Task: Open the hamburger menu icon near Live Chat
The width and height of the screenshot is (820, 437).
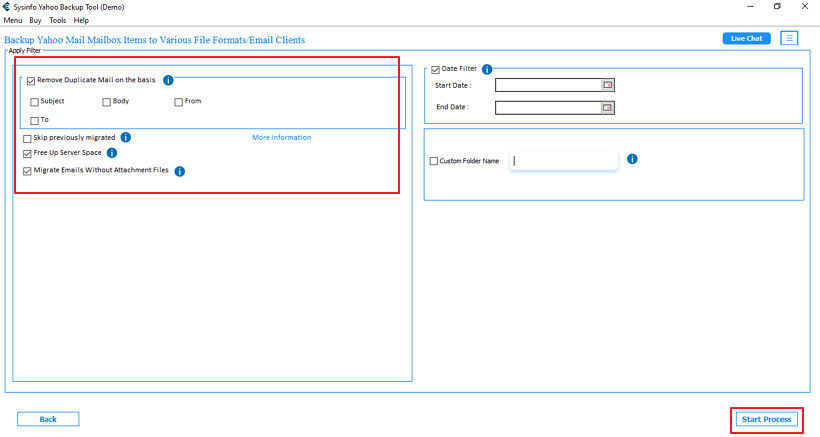Action: (789, 38)
